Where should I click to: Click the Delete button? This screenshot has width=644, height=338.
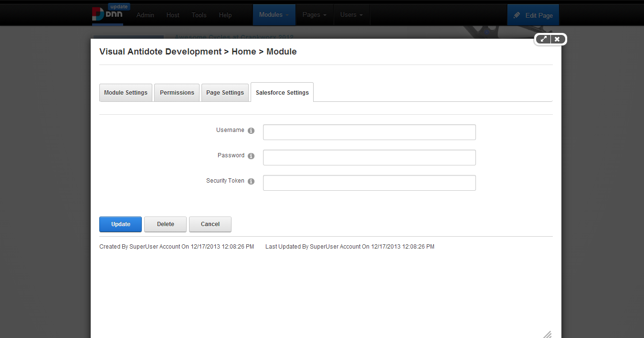pyautogui.click(x=165, y=224)
